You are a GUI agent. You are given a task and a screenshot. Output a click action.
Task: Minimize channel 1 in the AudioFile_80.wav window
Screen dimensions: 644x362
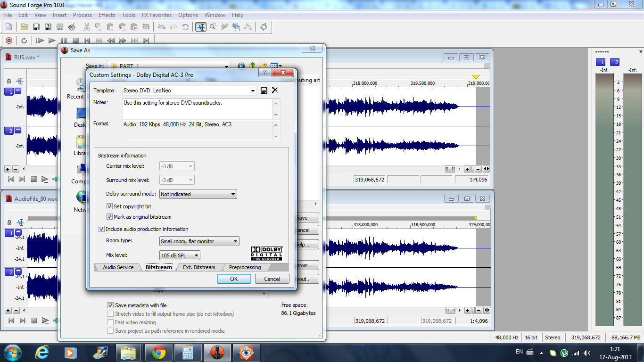click(18, 232)
